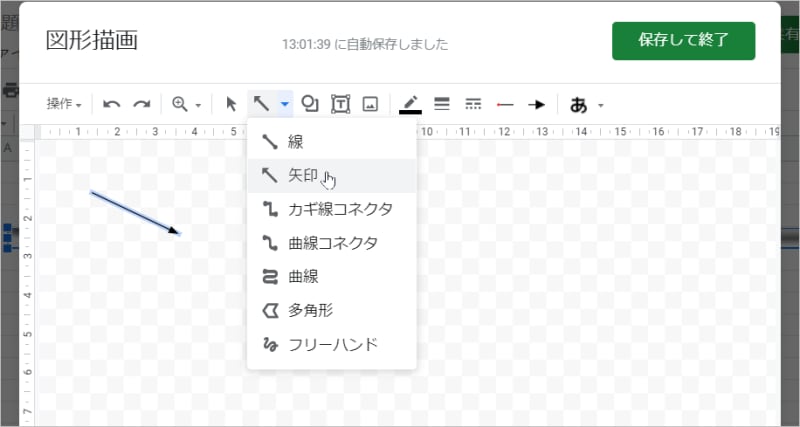Select the drawn arrow on the canvas
Screen dimensions: 800x427
[x=135, y=213]
